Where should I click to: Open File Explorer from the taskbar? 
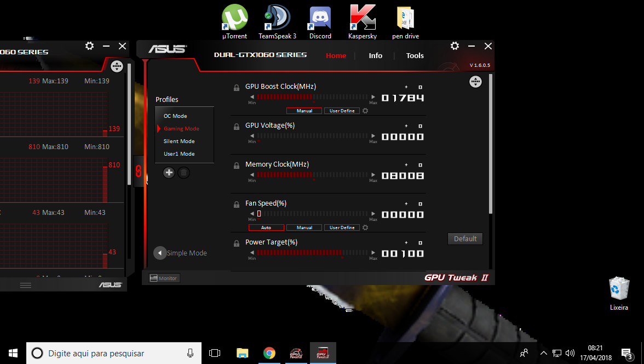[242, 353]
